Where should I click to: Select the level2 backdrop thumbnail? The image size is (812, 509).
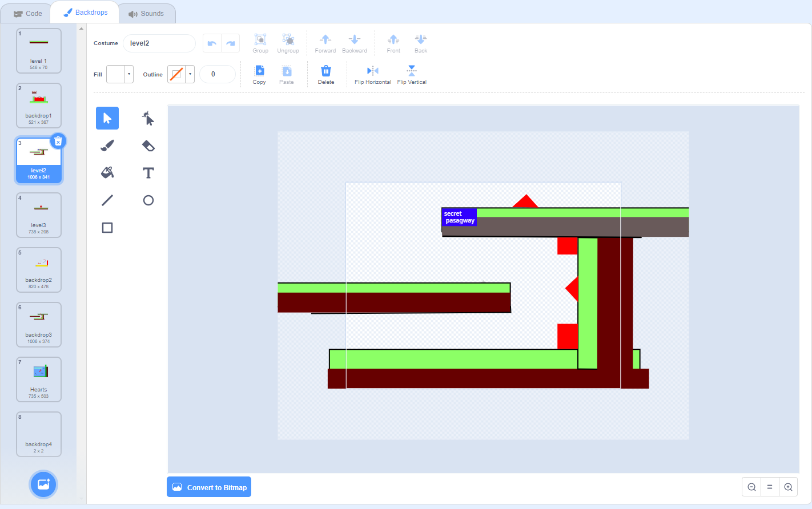[x=39, y=160]
